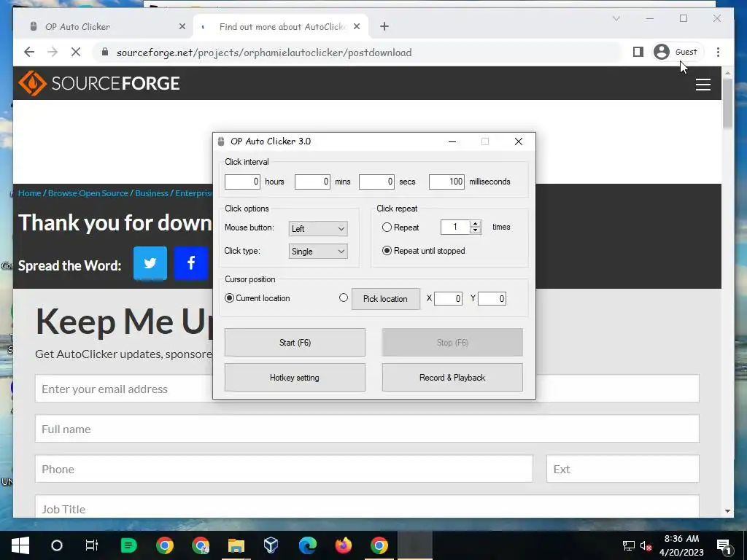Open VirtualBox cube icon in taskbar
747x560 pixels.
tap(271, 545)
